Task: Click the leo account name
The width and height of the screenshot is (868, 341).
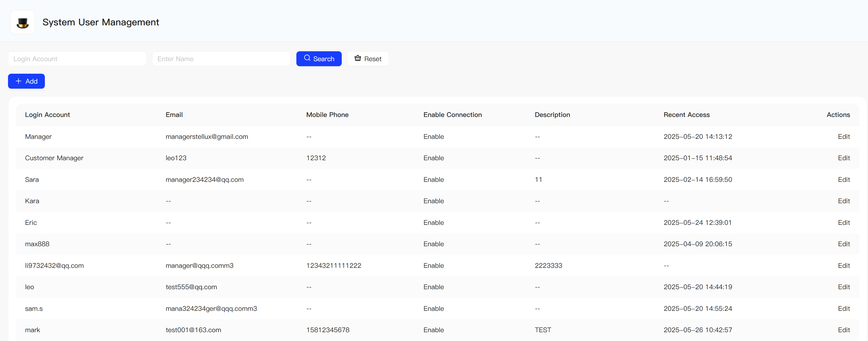Action: point(29,287)
